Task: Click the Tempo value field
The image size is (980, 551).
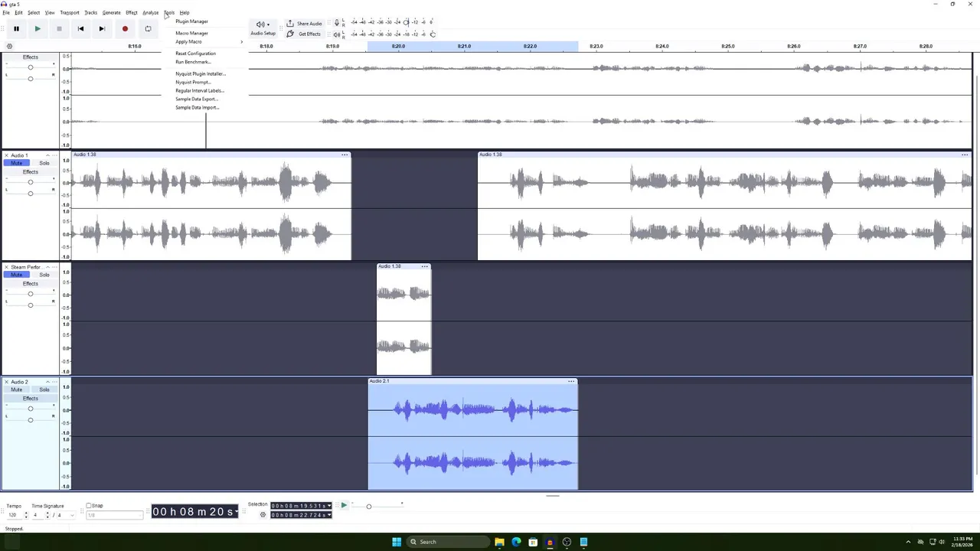Action: click(x=13, y=515)
